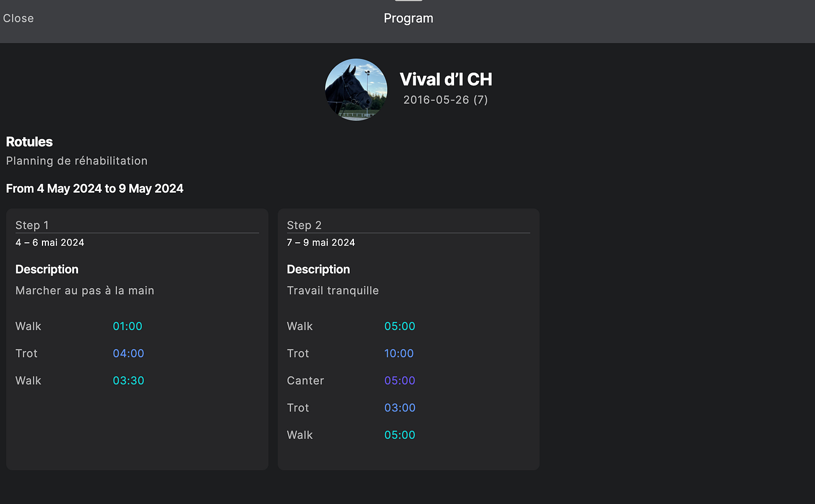This screenshot has height=504, width=815.
Task: Select the horse name Vival d'I CH
Action: (446, 79)
